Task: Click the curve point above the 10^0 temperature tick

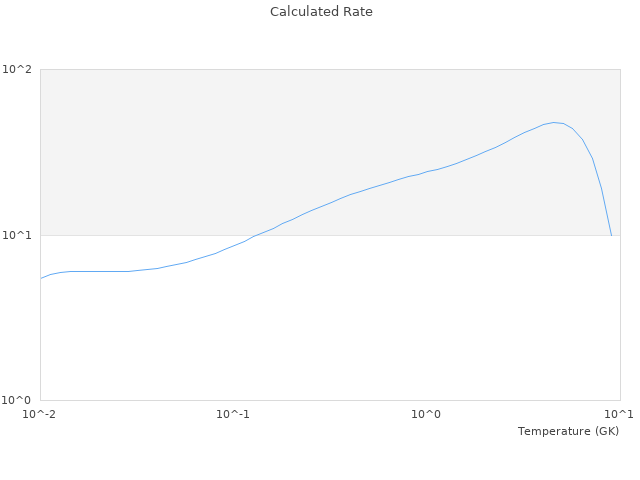Action: coord(427,172)
